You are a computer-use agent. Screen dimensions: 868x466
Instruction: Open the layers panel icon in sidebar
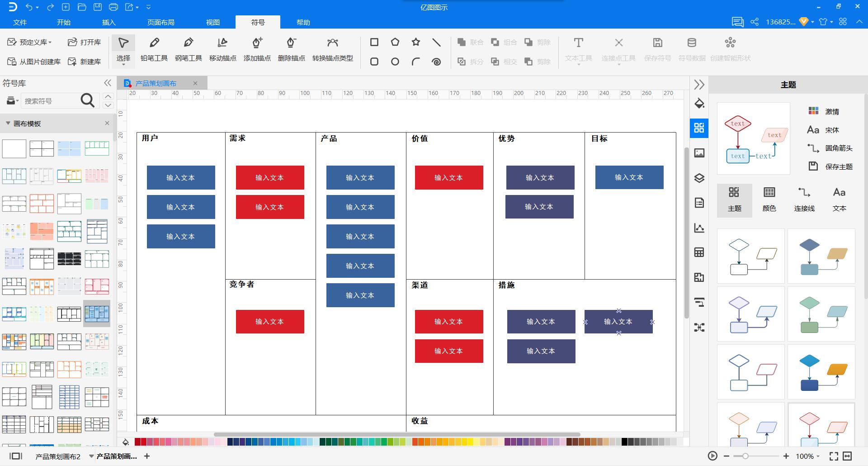pos(699,178)
